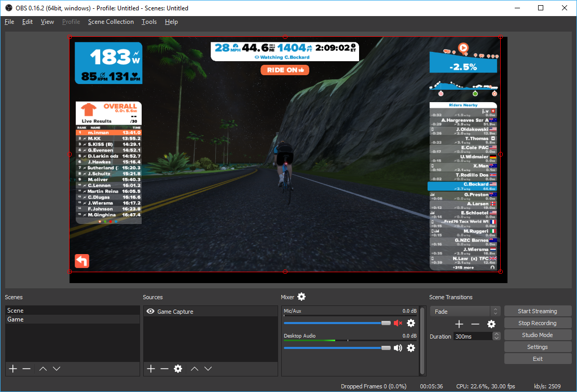The image size is (577, 392).
Task: Click the OVERALL jersey leaderboard header
Action: tap(108, 113)
